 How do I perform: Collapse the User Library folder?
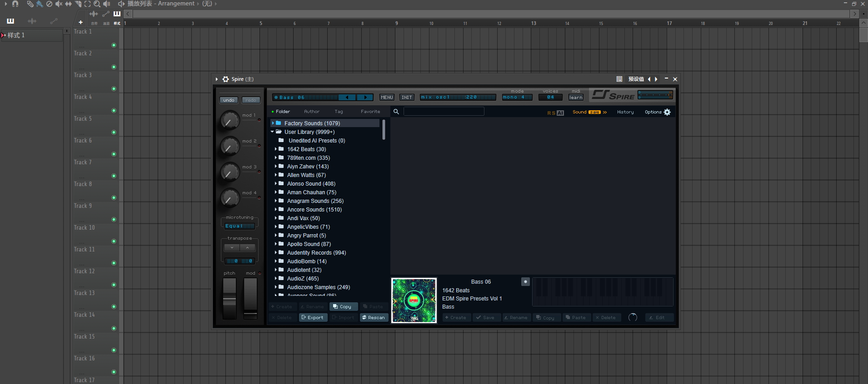(x=273, y=132)
